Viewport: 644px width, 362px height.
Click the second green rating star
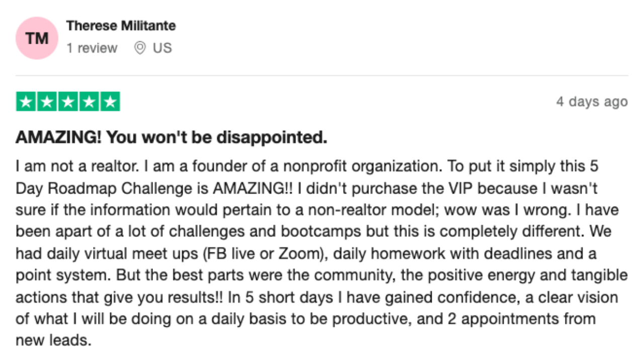click(47, 102)
